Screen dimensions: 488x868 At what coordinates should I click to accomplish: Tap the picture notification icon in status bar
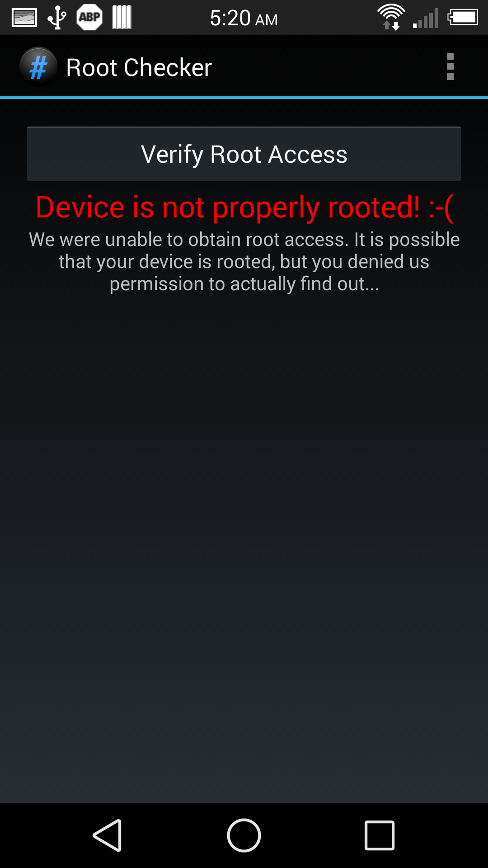point(24,18)
